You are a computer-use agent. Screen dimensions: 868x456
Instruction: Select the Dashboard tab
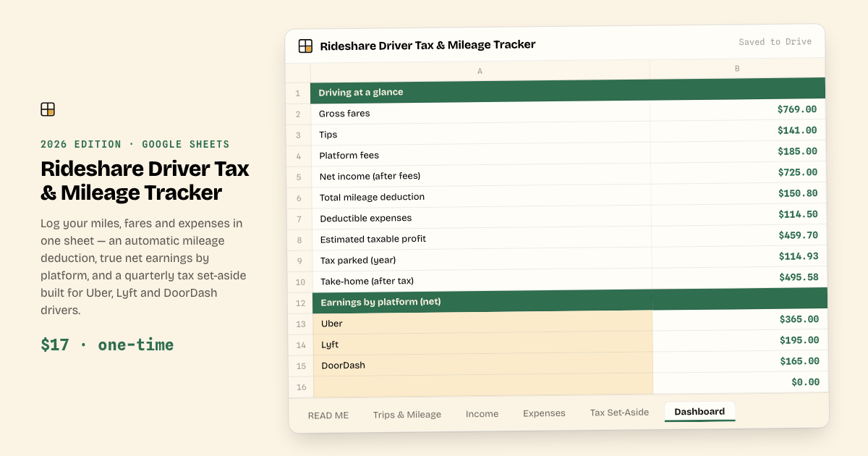click(x=699, y=412)
